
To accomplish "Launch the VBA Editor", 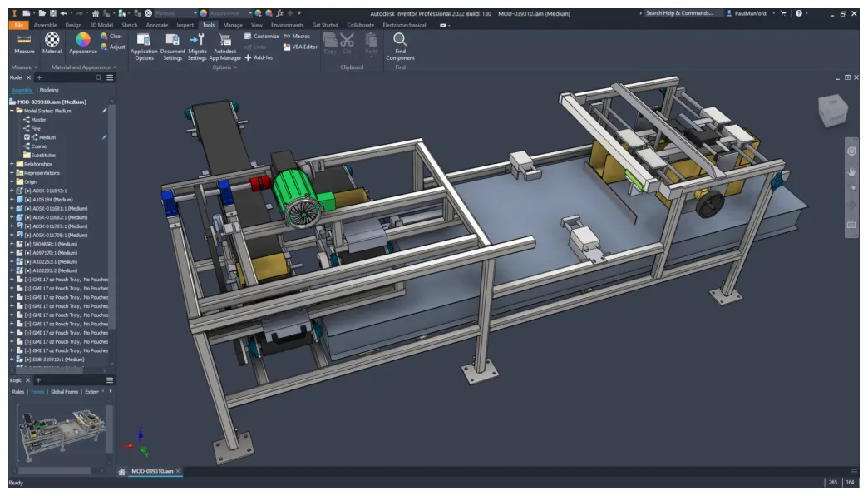I will (x=304, y=45).
